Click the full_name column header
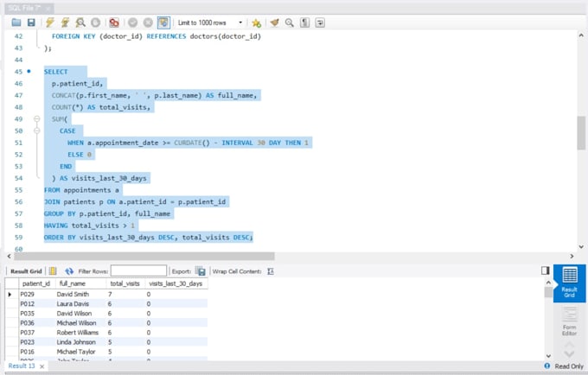 tap(73, 283)
